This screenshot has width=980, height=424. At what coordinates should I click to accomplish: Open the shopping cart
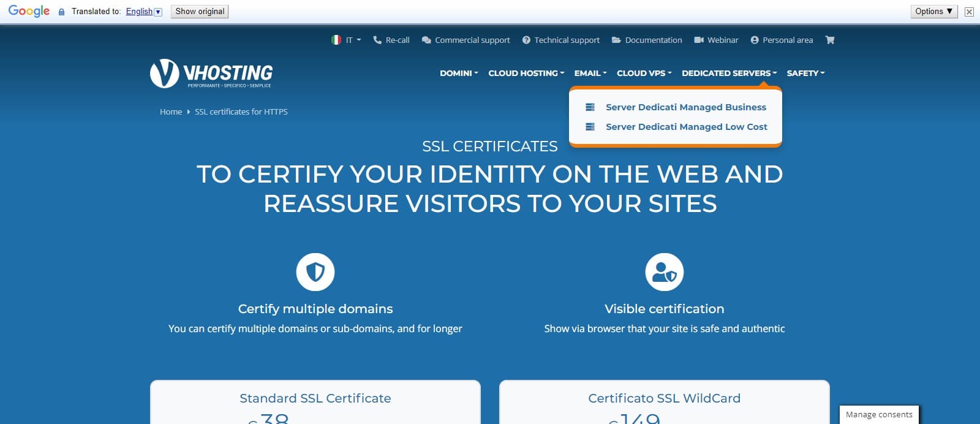[830, 40]
